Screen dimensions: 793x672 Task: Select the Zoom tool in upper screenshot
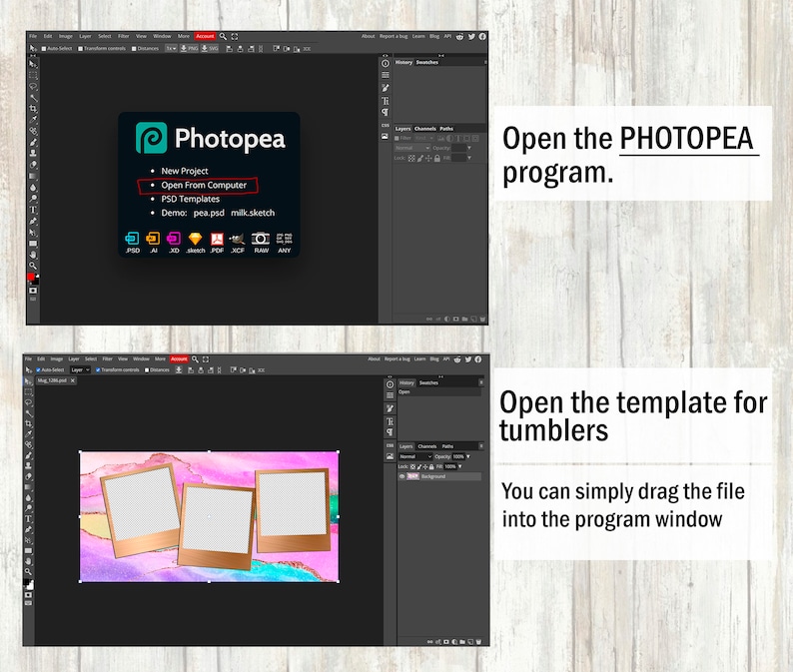[33, 266]
